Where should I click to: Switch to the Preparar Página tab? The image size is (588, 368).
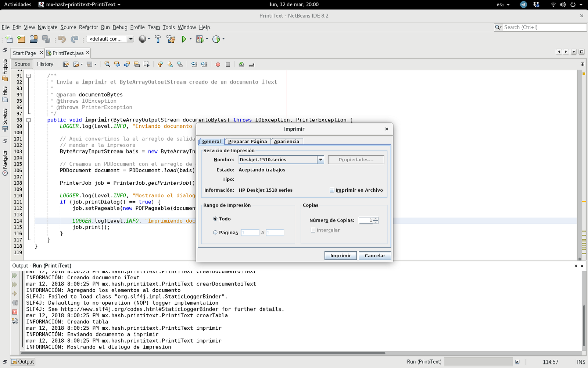(247, 141)
